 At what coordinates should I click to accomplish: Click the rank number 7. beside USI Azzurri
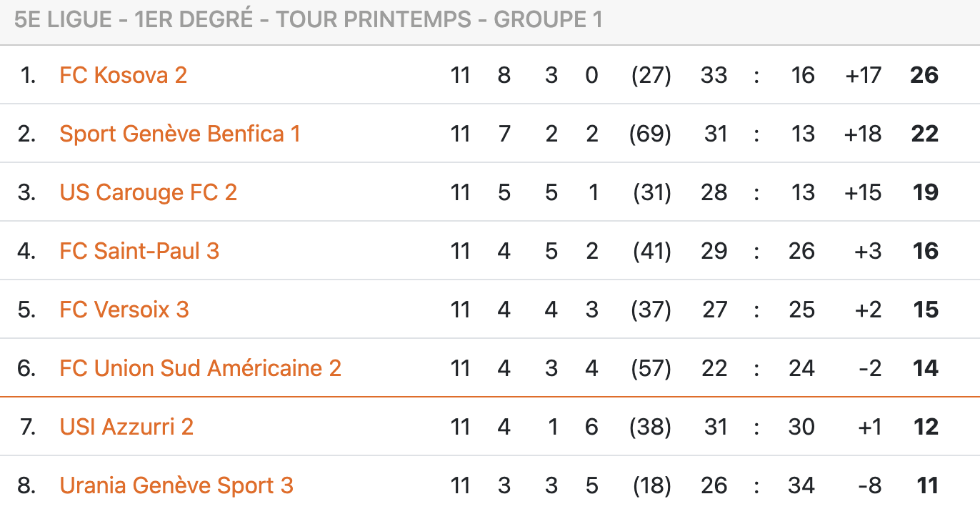click(28, 427)
